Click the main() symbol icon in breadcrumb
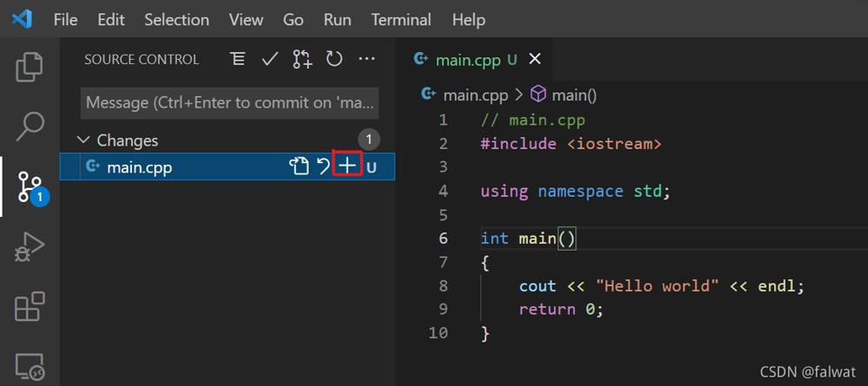Viewport: 868px width, 386px height. (x=538, y=95)
